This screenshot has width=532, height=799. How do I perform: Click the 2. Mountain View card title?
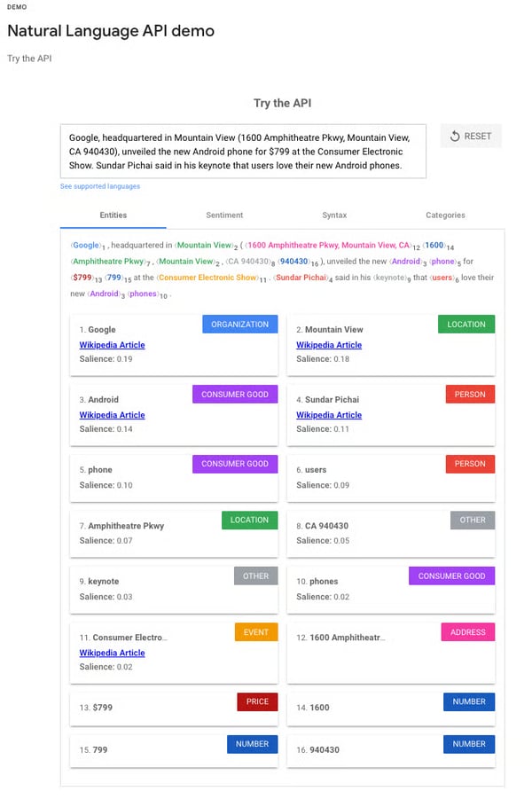(x=330, y=330)
